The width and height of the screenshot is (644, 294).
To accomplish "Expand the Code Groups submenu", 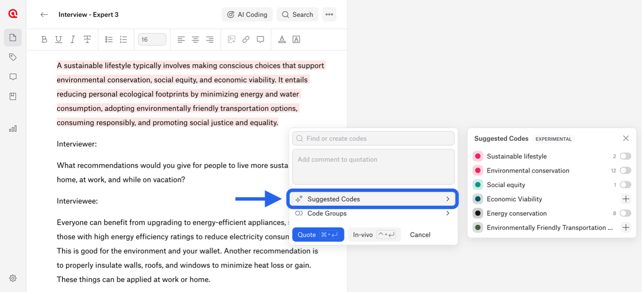I will click(373, 214).
